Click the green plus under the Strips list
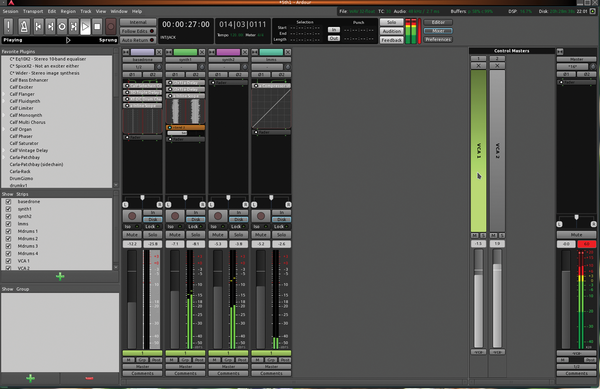Screen dimensions: 600x389 (60, 276)
